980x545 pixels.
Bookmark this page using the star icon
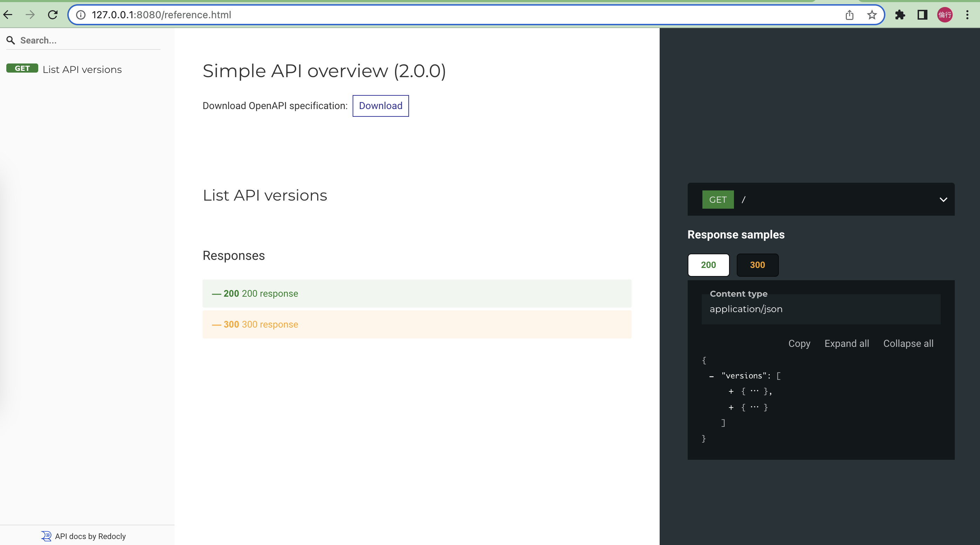[871, 15]
